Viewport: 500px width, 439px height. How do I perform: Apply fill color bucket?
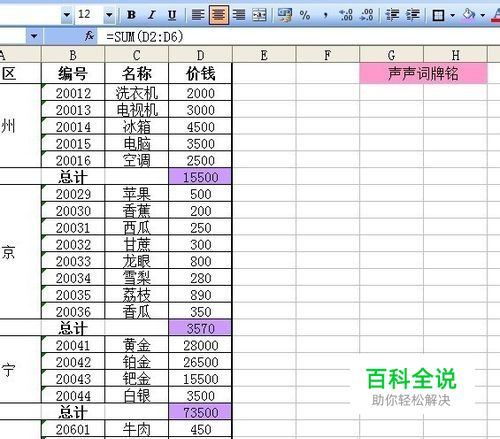coord(469,15)
